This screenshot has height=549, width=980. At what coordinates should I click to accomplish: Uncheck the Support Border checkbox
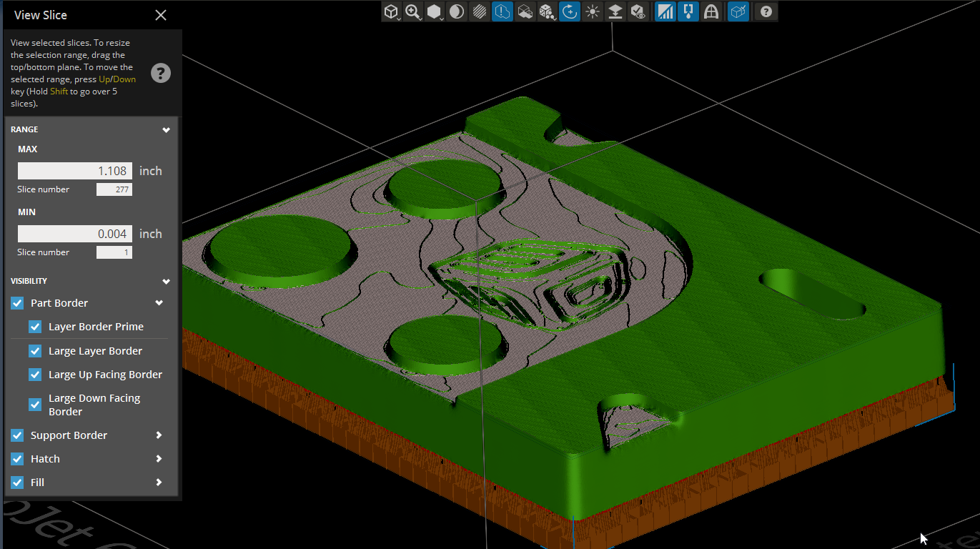pos(17,435)
